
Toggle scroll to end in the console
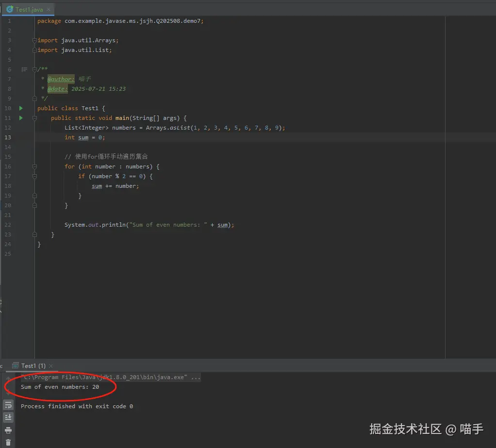tap(8, 417)
